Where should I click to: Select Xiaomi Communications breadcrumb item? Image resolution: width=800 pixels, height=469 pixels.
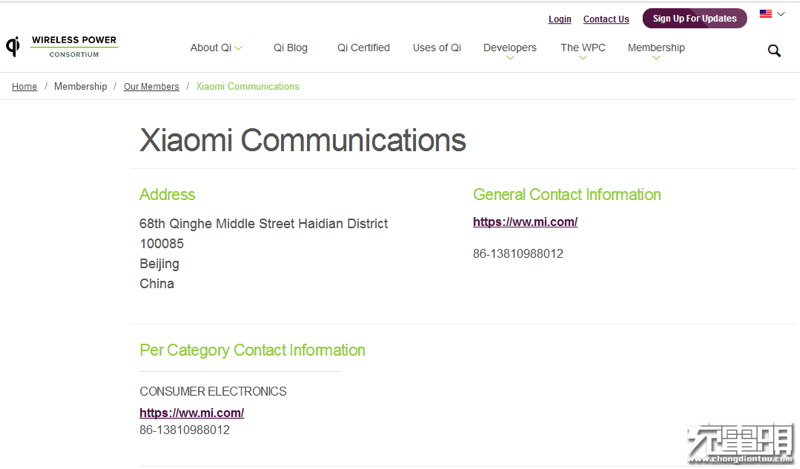tap(247, 86)
